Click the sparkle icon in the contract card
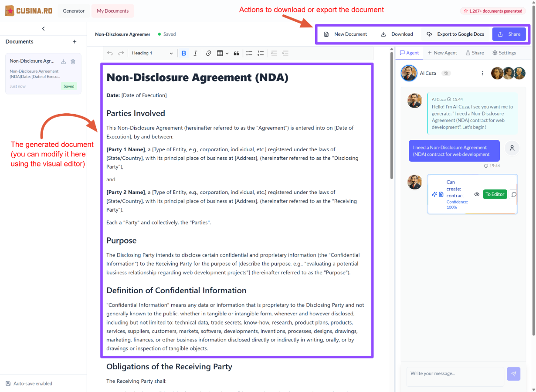Image resolution: width=536 pixels, height=392 pixels. coord(434,194)
